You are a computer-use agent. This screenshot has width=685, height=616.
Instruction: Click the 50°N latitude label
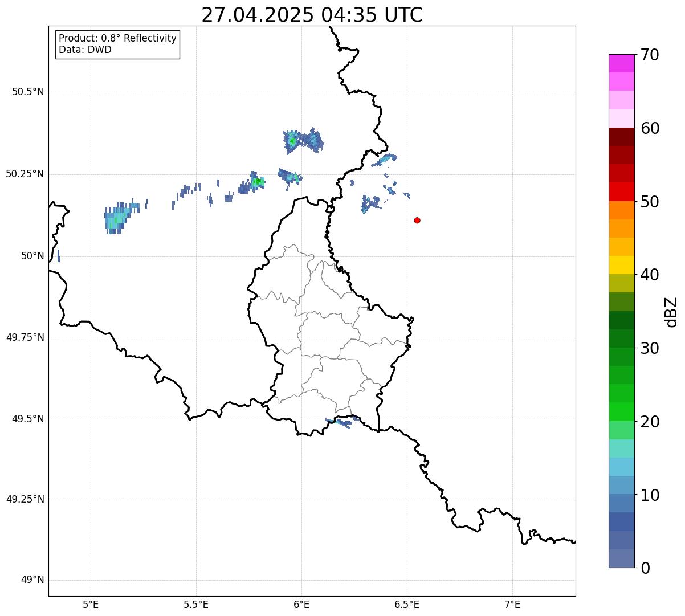coord(32,256)
